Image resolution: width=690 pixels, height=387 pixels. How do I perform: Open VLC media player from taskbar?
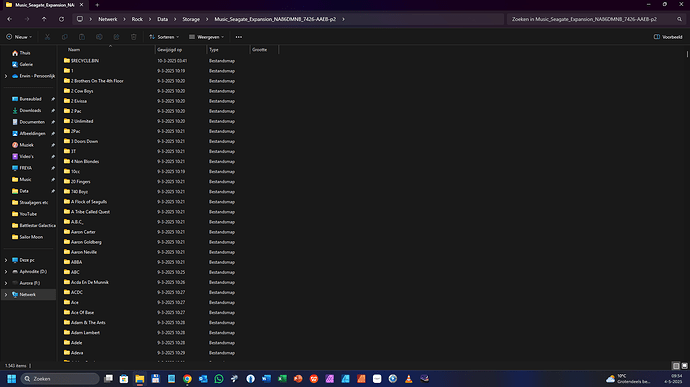pyautogui.click(x=409, y=379)
